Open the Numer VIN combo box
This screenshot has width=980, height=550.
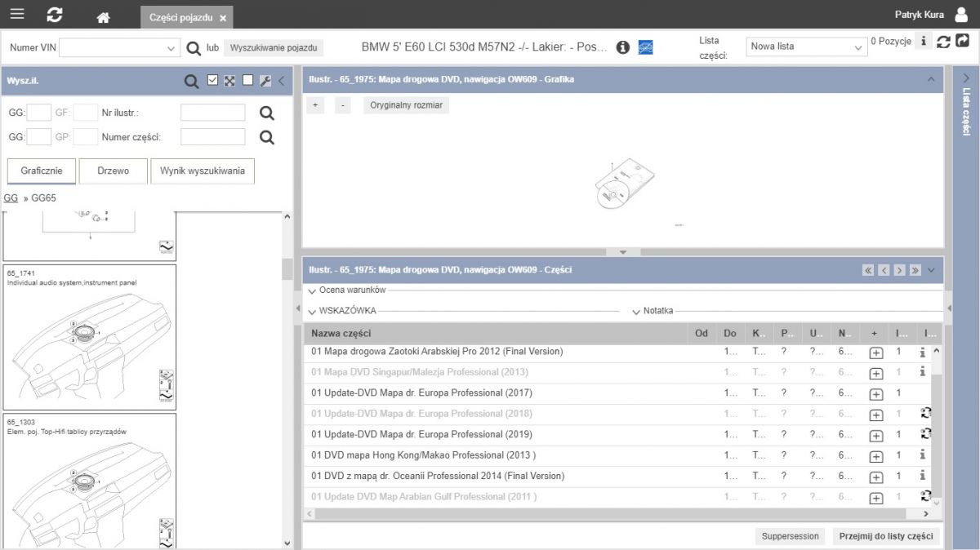pyautogui.click(x=119, y=48)
